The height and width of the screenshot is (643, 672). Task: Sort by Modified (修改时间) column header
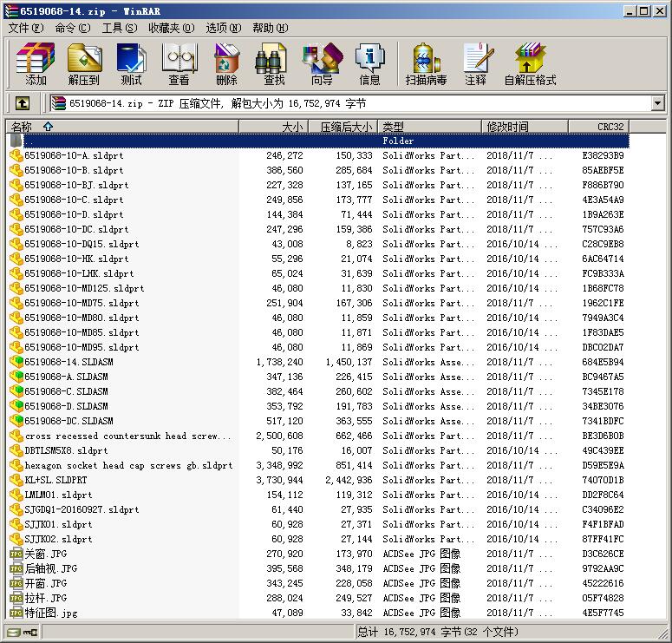tap(525, 127)
